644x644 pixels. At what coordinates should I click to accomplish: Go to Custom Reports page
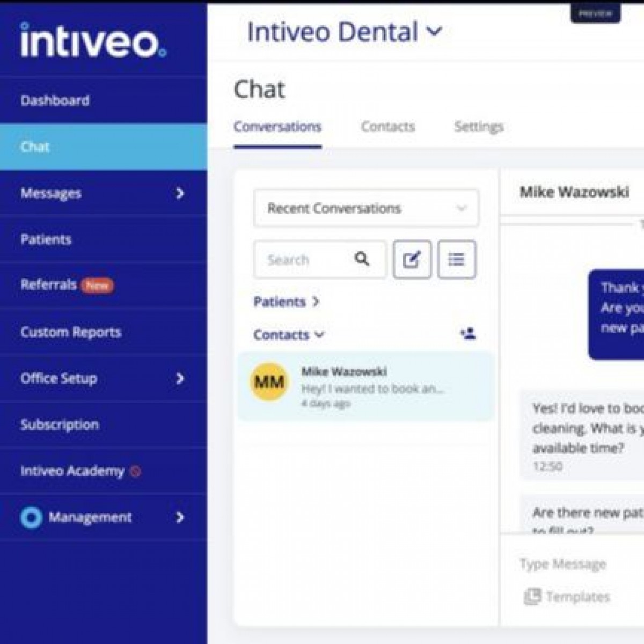pyautogui.click(x=70, y=332)
